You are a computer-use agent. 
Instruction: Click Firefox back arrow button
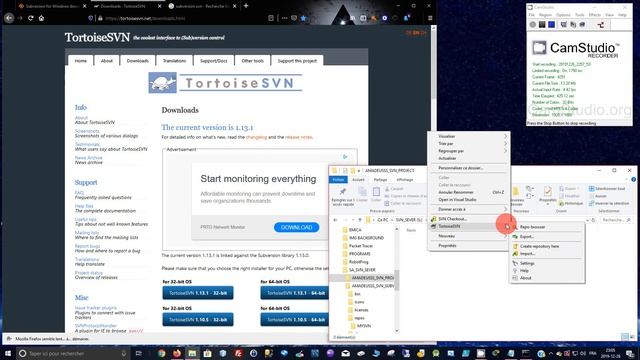click(9, 18)
